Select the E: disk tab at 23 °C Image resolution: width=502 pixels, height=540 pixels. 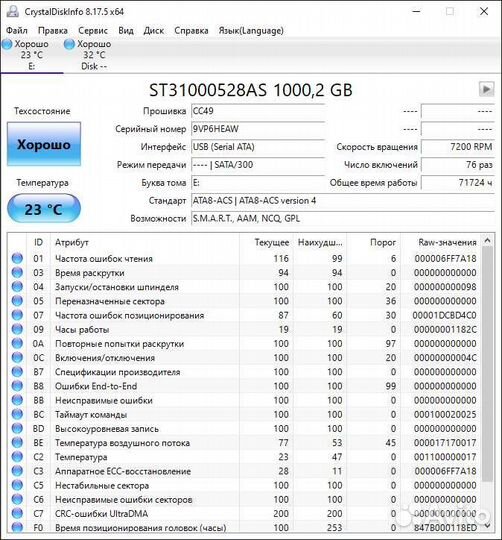click(32, 55)
